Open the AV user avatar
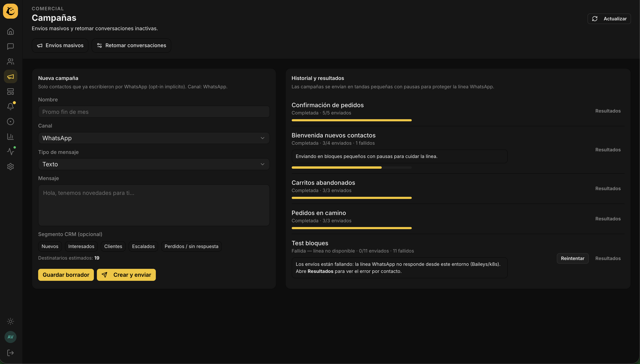 (x=11, y=337)
